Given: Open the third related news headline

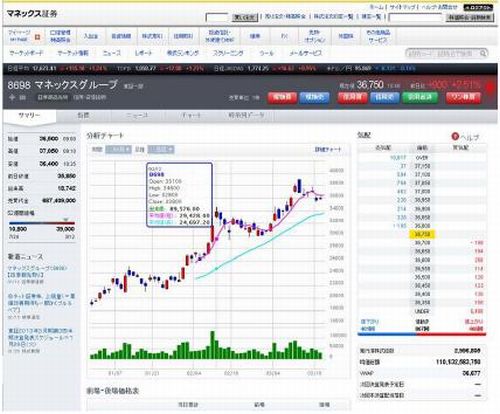Looking at the screenshot, I should point(40,337).
